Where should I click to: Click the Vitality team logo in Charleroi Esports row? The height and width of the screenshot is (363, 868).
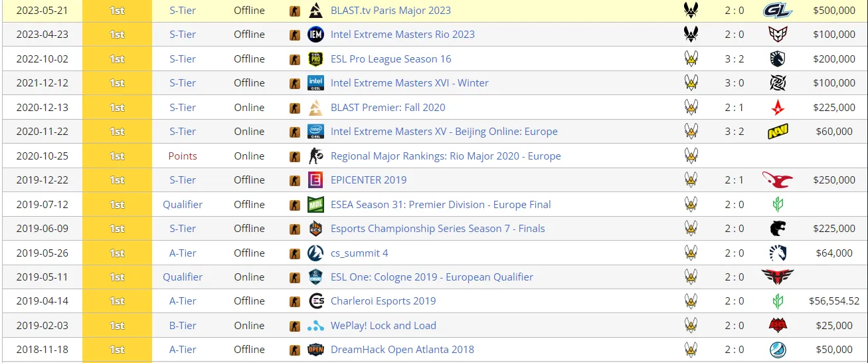point(691,301)
